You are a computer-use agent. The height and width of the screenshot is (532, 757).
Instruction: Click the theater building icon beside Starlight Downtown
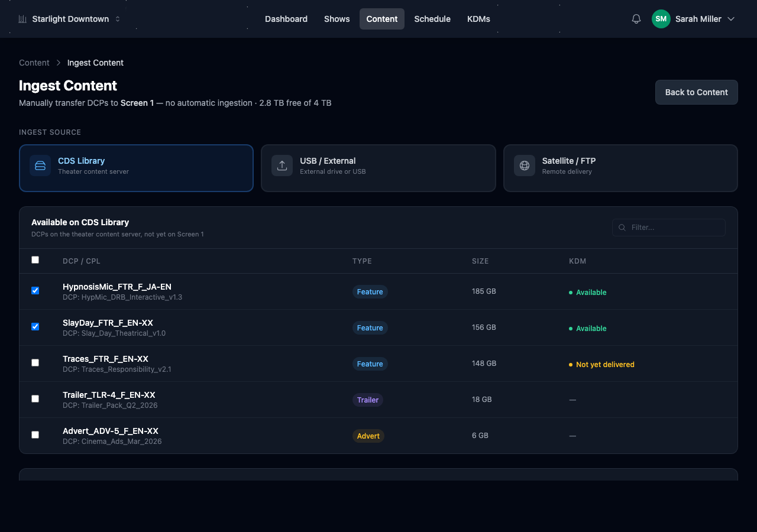[22, 19]
